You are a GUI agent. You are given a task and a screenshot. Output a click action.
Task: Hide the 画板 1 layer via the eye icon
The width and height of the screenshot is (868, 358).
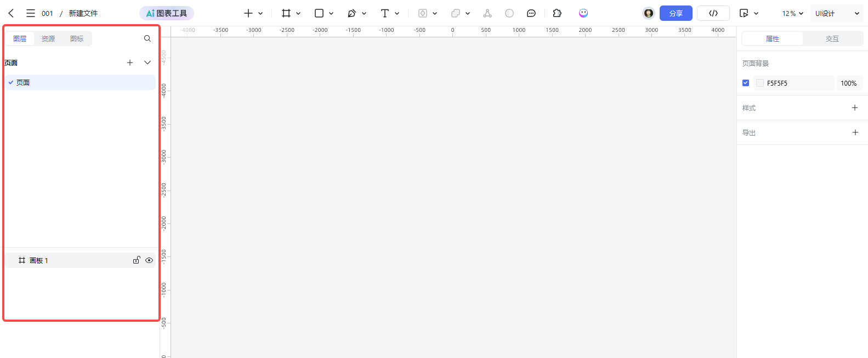[149, 260]
